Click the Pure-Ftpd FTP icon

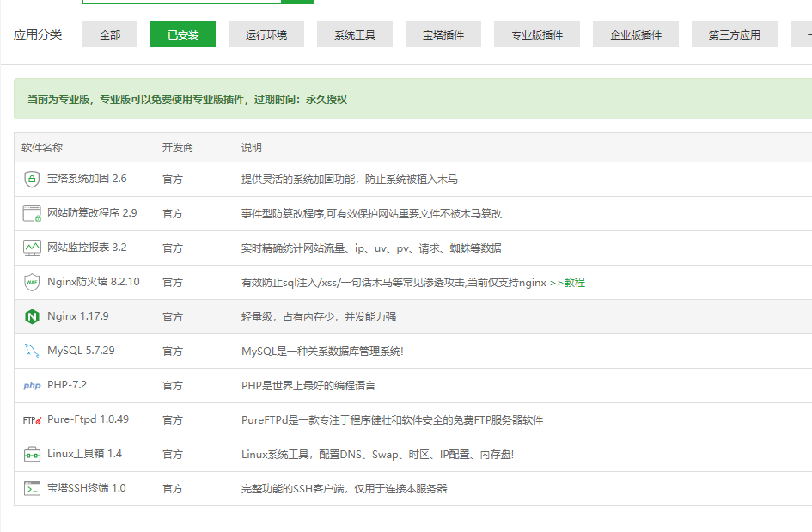coord(32,420)
